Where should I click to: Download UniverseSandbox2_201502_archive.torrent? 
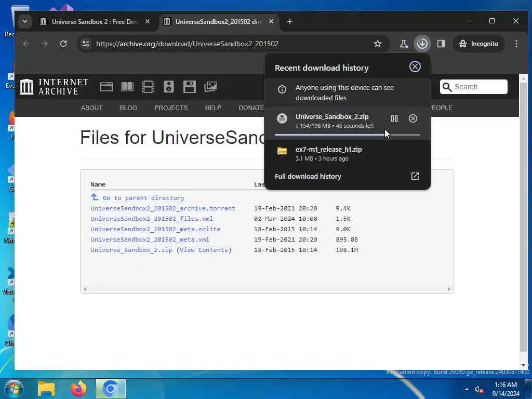pyautogui.click(x=163, y=208)
